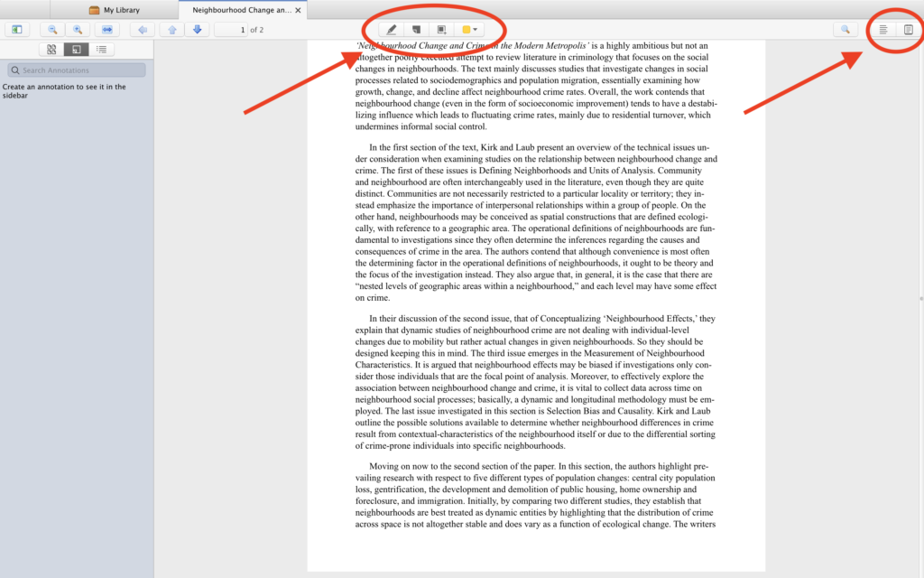Select the Add Note annotation tool
Viewport: 924px width, 578px height.
coord(416,30)
